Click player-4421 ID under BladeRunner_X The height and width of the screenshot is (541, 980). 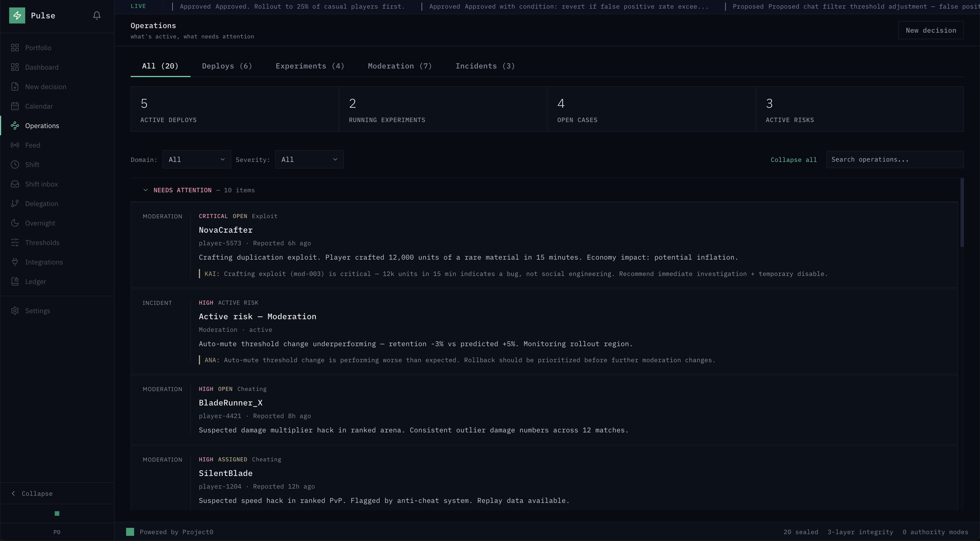click(220, 416)
